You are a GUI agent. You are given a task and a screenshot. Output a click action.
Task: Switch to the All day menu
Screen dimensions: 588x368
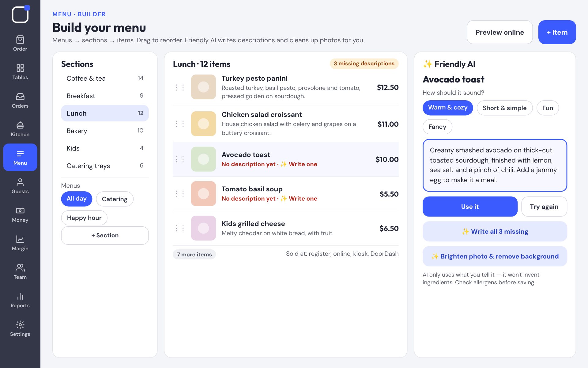pos(77,199)
